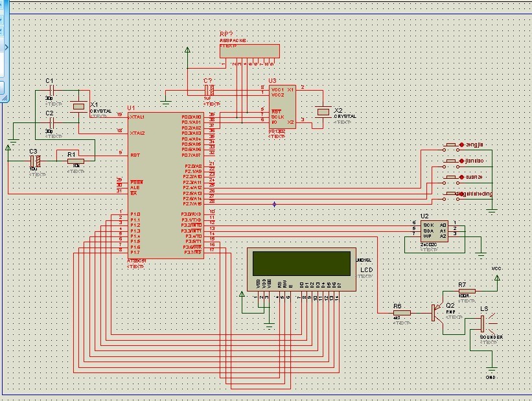Click the blue origin marker on wire
The width and height of the screenshot is (532, 401).
click(274, 204)
